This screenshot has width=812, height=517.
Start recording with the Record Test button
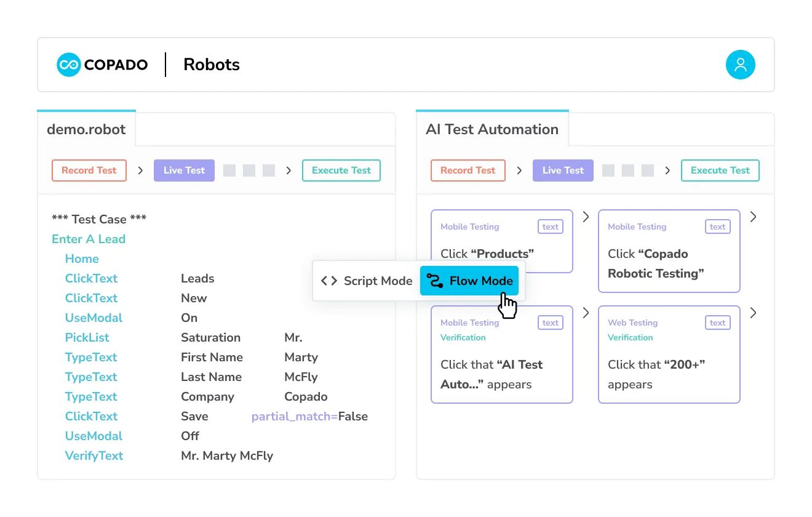click(89, 170)
